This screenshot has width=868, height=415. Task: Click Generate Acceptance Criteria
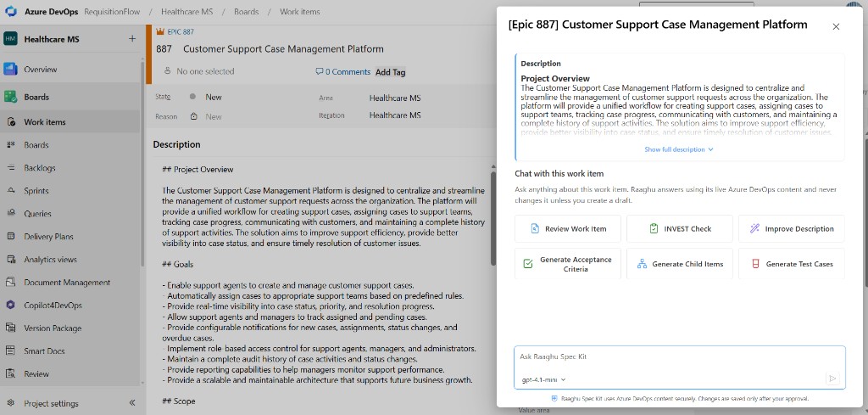pyautogui.click(x=568, y=264)
